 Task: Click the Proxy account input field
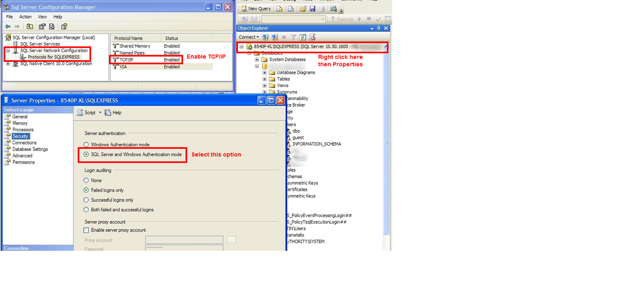click(184, 240)
